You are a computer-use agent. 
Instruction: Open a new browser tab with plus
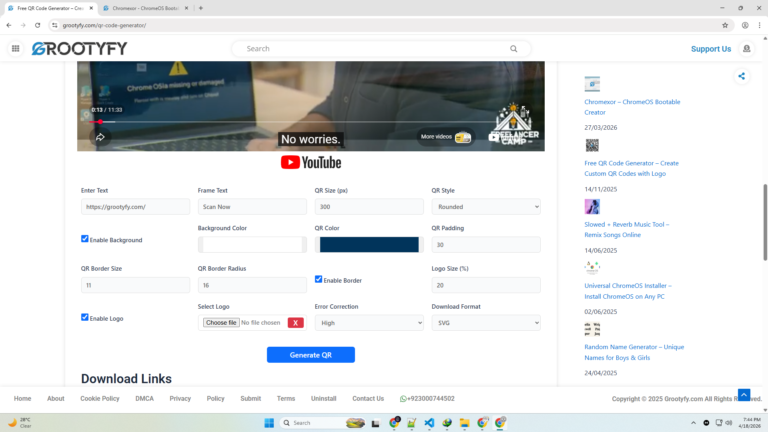201,8
